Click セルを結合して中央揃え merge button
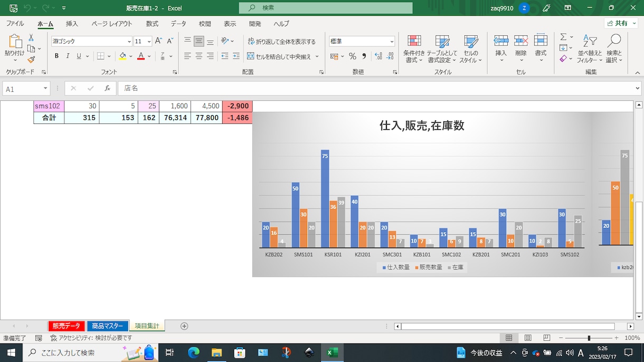Screen dimensions: 644x362 tap(280, 56)
